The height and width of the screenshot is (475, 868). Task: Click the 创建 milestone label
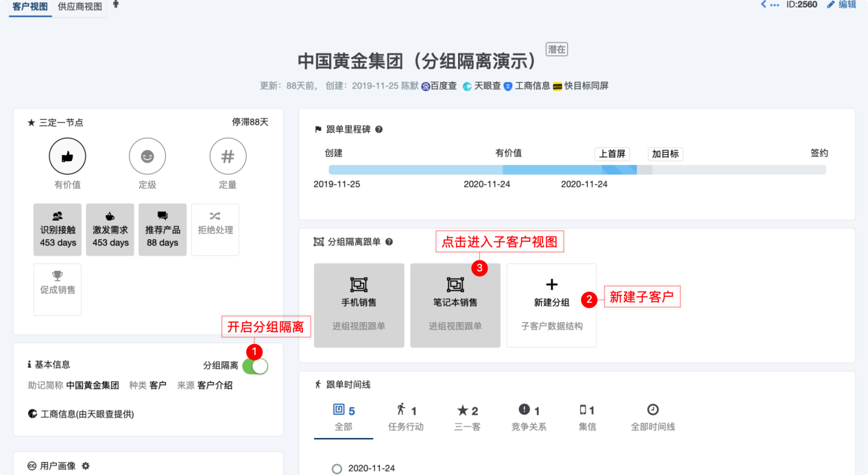334,154
